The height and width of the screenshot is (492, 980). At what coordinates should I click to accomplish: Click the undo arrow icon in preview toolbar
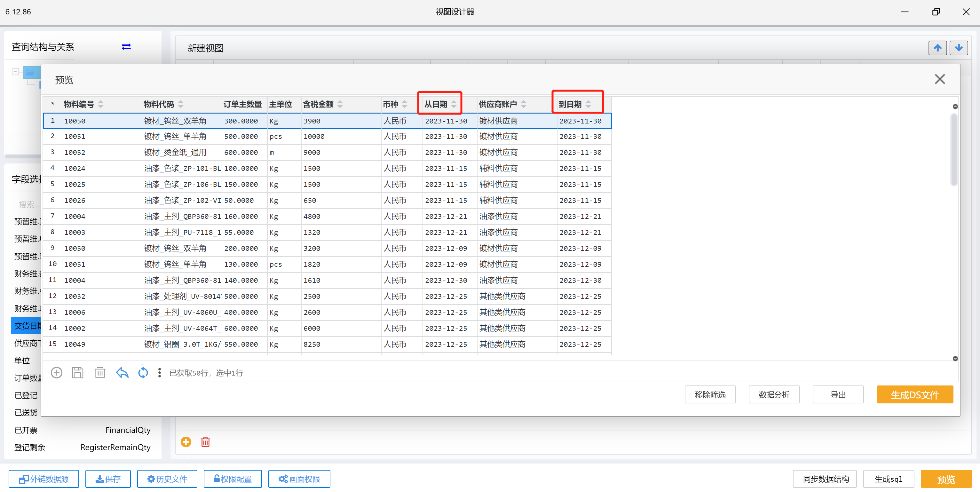coord(122,373)
